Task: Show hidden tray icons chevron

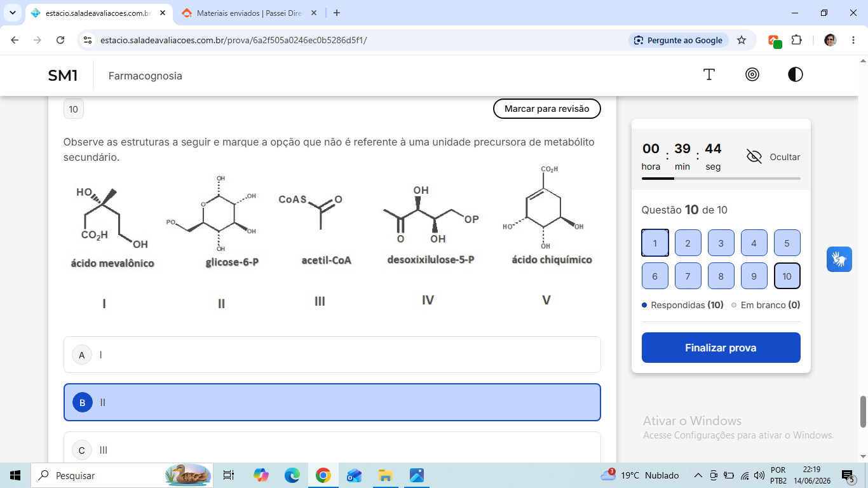Action: [x=698, y=475]
